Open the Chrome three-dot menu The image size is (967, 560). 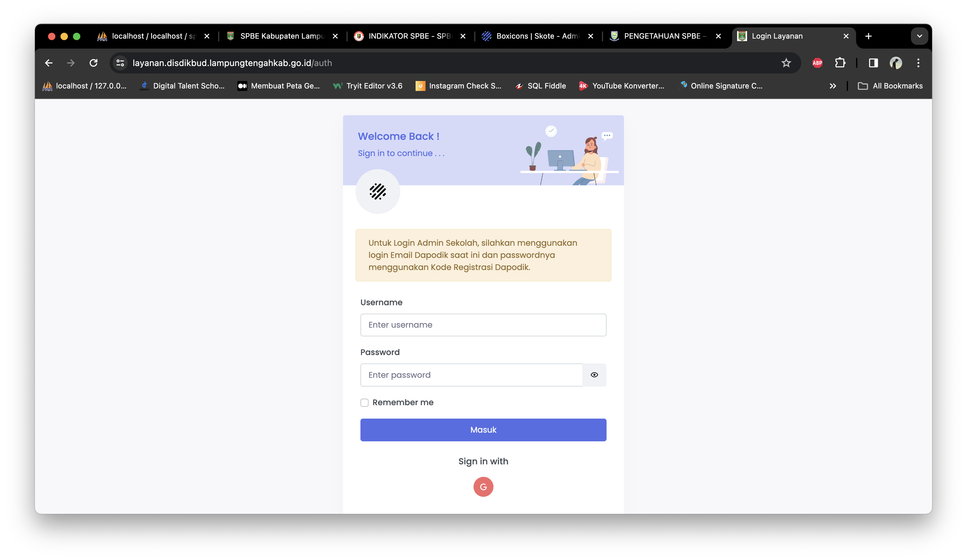coord(918,63)
